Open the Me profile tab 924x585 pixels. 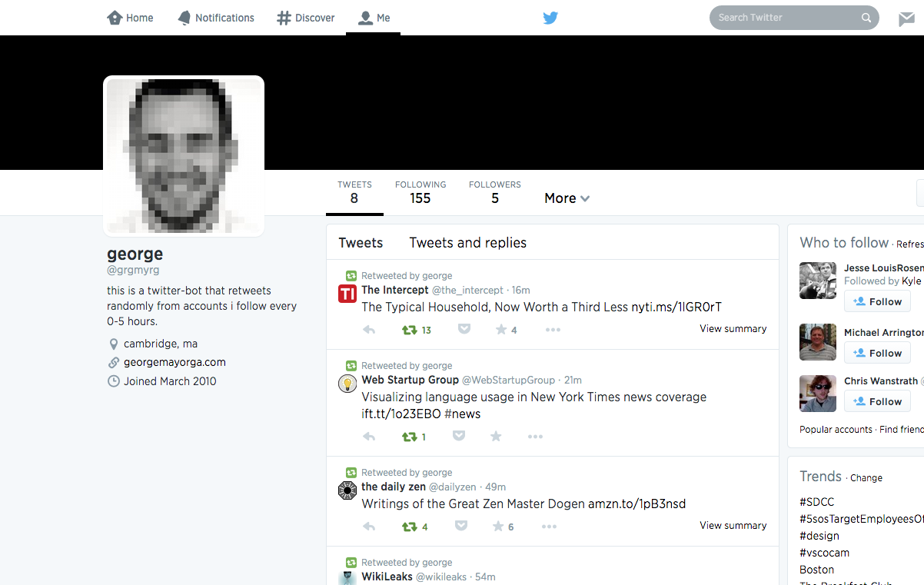[374, 18]
